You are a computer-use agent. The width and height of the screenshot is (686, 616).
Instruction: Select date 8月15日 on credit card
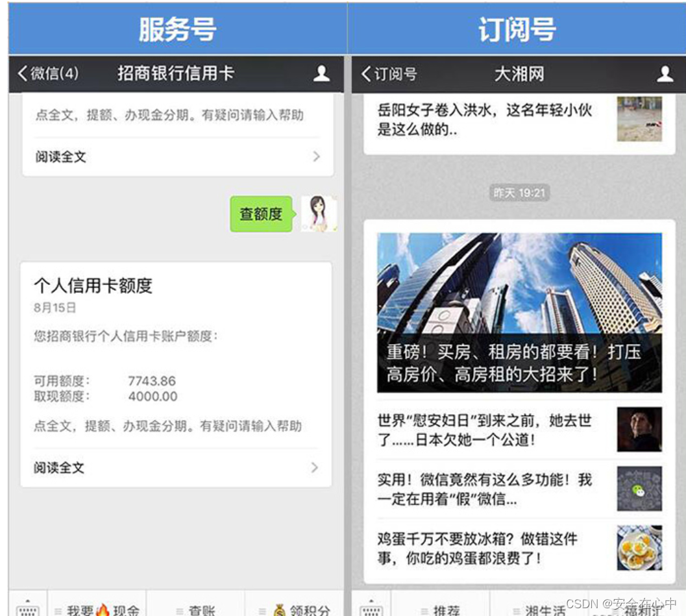point(55,308)
